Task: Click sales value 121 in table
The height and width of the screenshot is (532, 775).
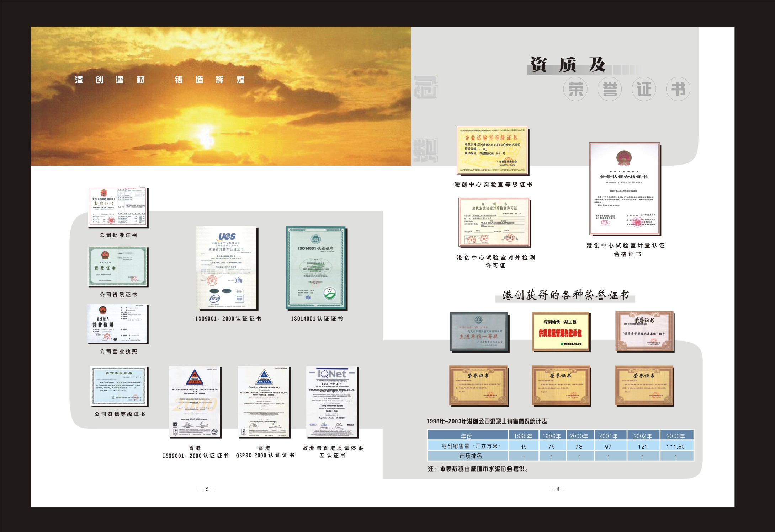Action: 642,447
